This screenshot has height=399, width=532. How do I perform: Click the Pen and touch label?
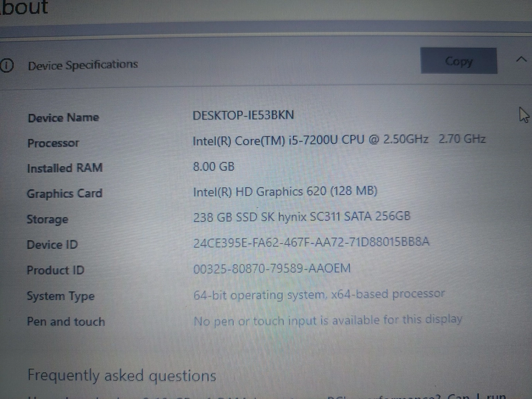point(66,322)
